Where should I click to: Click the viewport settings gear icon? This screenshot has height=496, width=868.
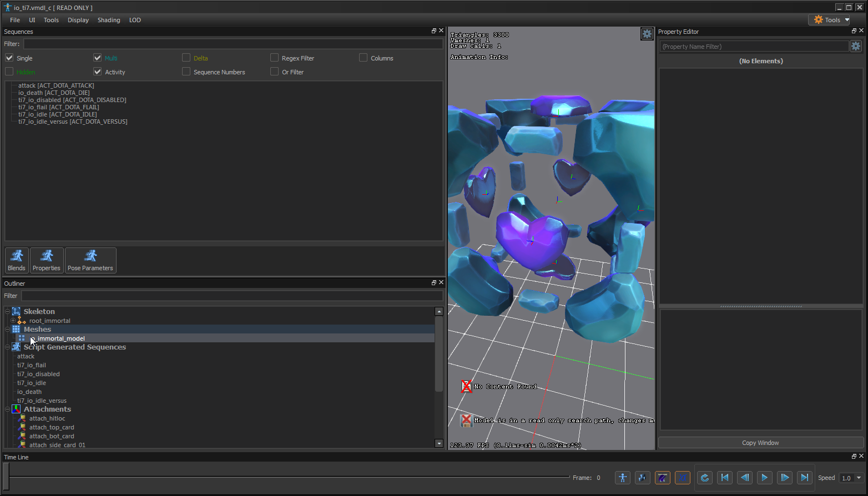pos(647,34)
